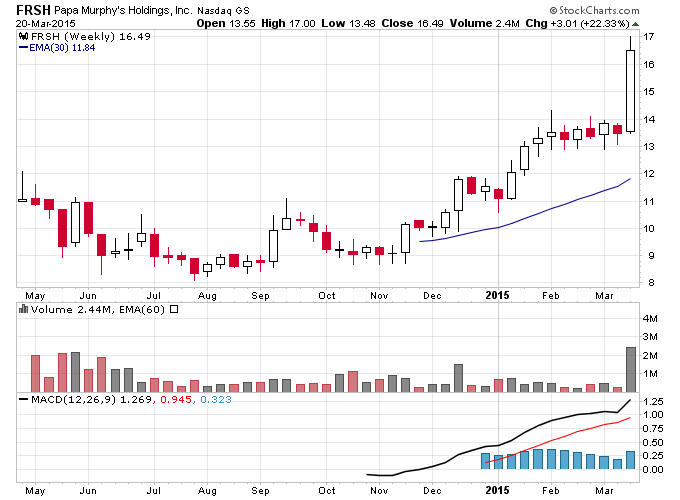
Task: Click the Open 13.55 value
Action: (x=226, y=23)
